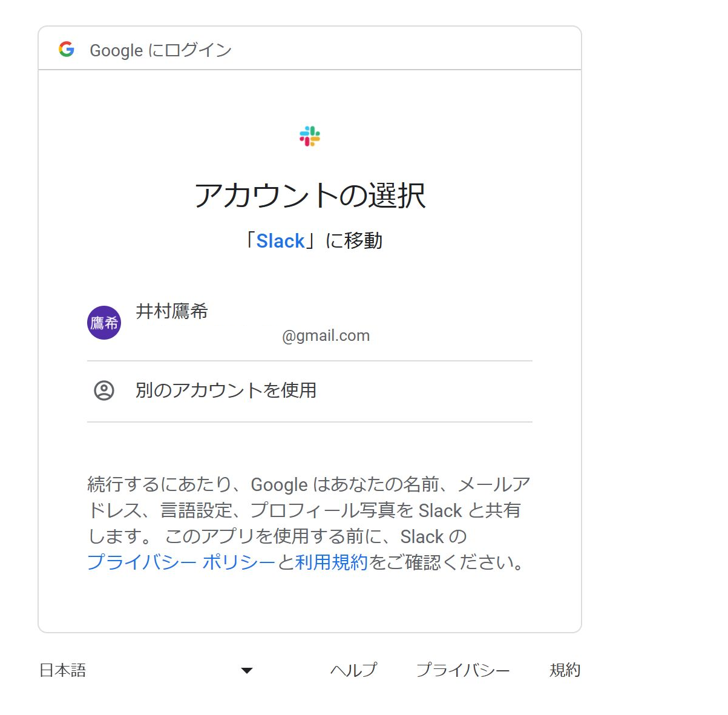Click the purple 鷹希 avatar icon
The height and width of the screenshot is (715, 728).
coord(104,323)
